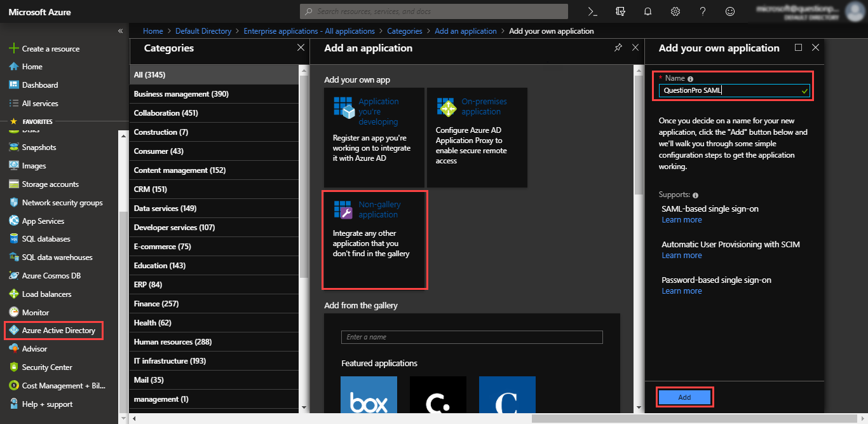
Task: Click the All services list icon
Action: point(14,103)
